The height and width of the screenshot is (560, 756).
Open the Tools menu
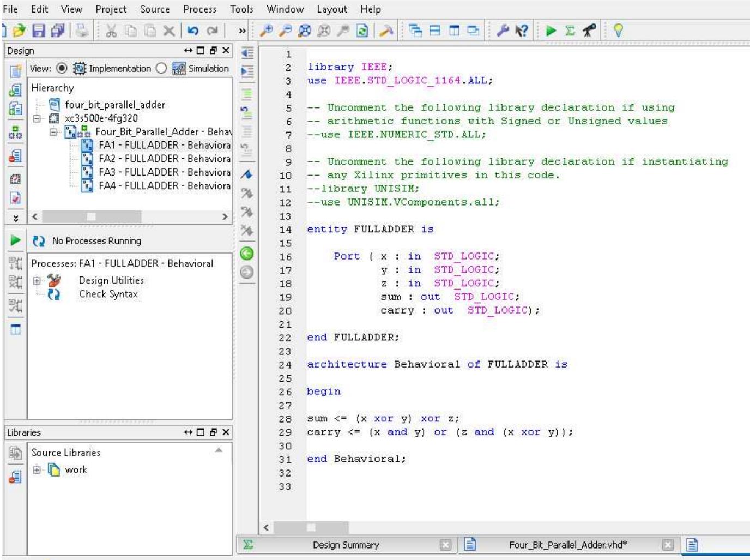pyautogui.click(x=241, y=9)
